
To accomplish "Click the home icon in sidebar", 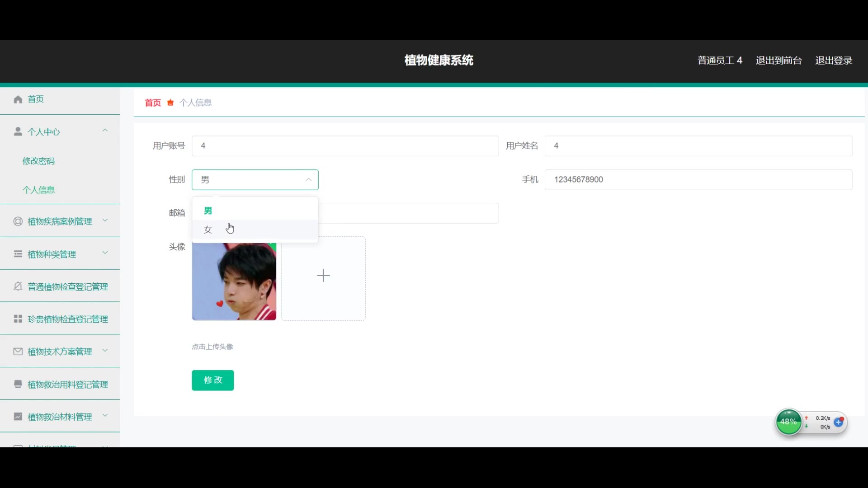I will coord(18,99).
